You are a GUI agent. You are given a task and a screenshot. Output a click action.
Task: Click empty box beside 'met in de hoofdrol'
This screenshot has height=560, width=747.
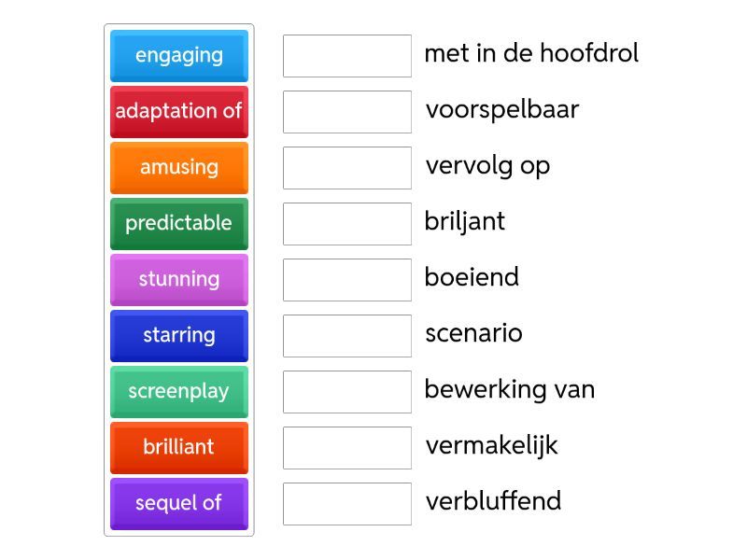click(x=347, y=56)
